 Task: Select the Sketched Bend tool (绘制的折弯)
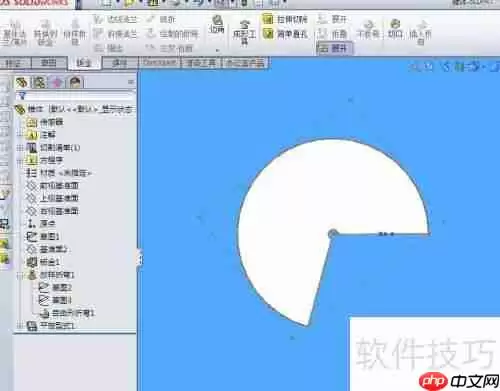tap(173, 34)
